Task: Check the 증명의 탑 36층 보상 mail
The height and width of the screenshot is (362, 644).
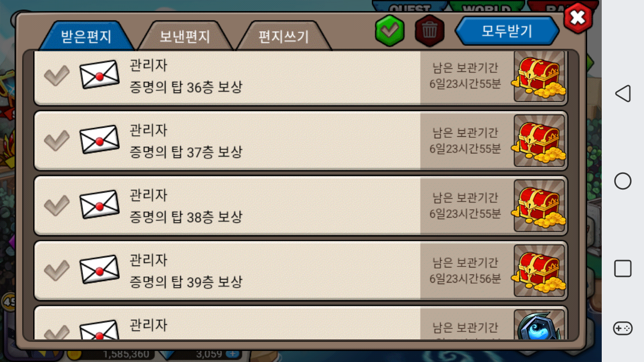Action: click(x=57, y=76)
